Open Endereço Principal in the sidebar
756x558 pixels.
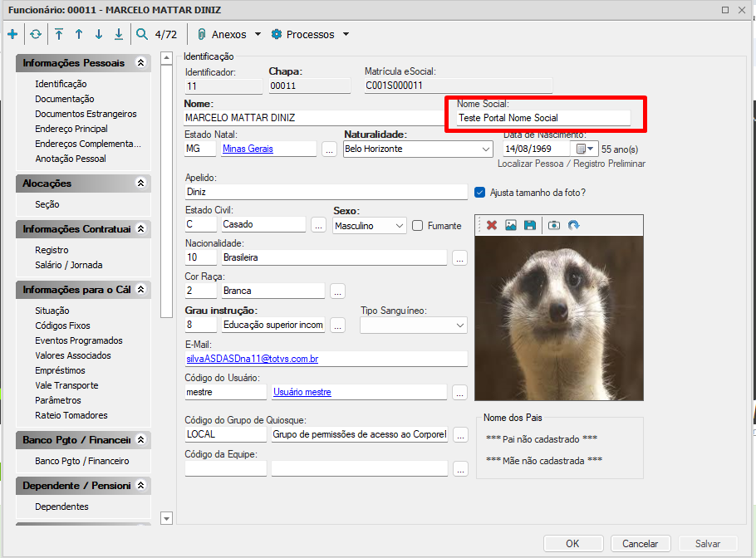[x=71, y=129]
